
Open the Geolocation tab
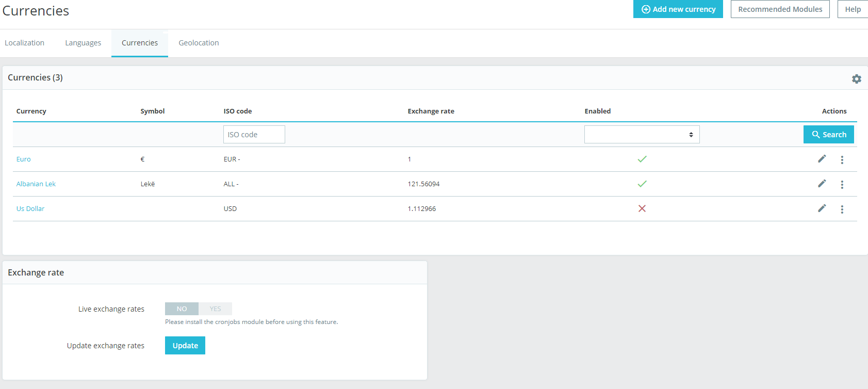click(x=199, y=43)
